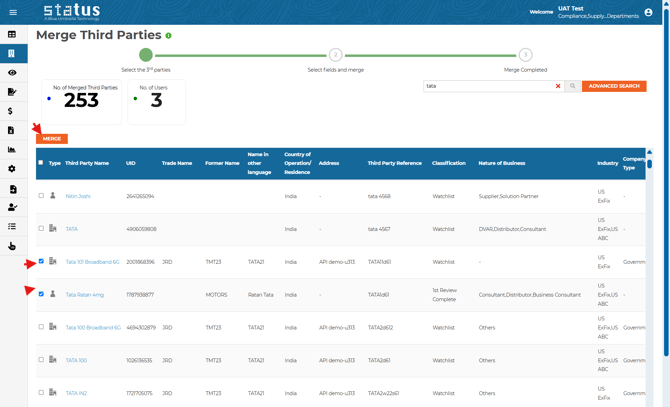Image resolution: width=670 pixels, height=407 pixels.
Task: Open the building third parties sidebar icon
Action: point(12,53)
